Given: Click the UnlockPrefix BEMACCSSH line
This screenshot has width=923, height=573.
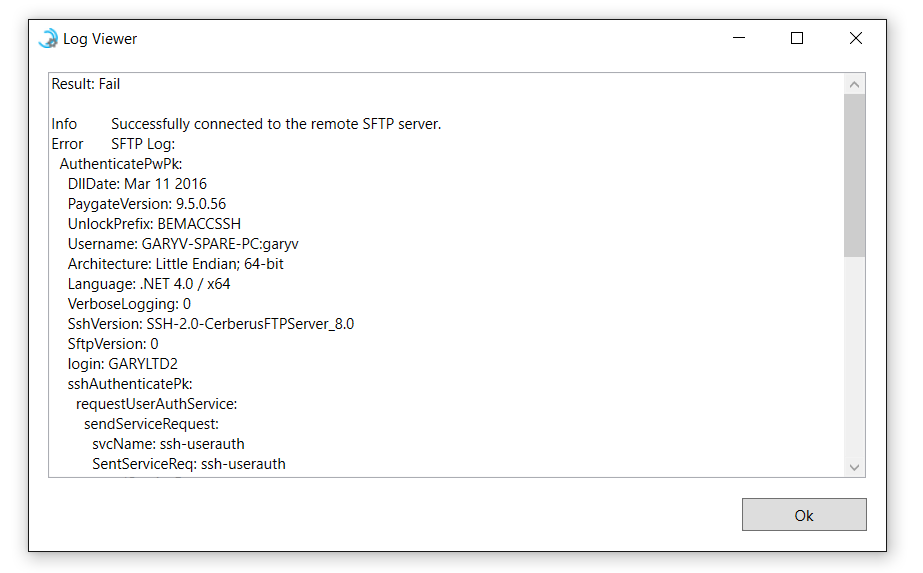Looking at the screenshot, I should 154,224.
